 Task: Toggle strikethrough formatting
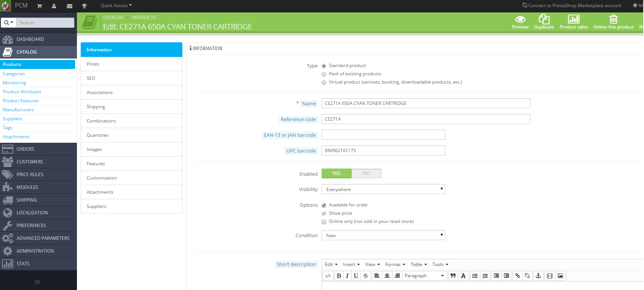(x=366, y=276)
